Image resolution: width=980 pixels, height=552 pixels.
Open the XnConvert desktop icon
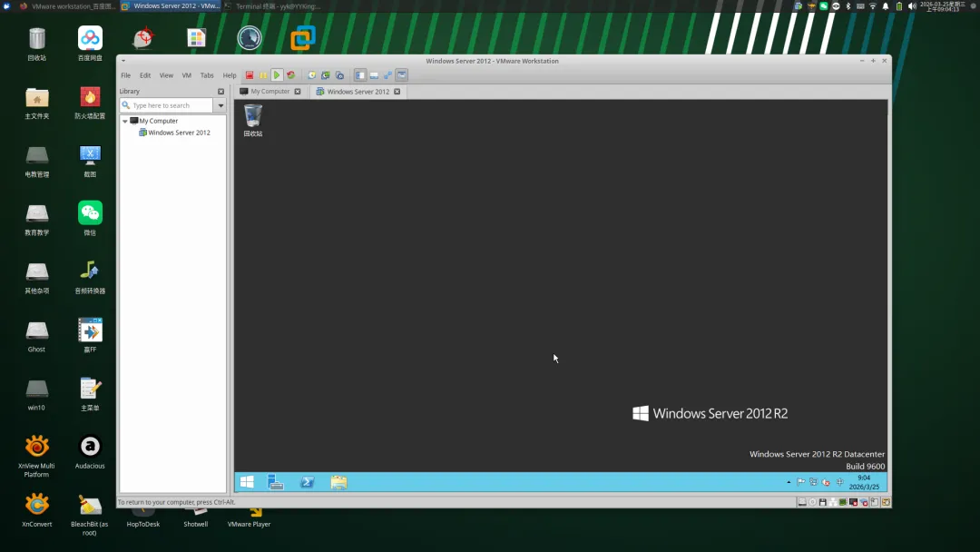(x=37, y=510)
